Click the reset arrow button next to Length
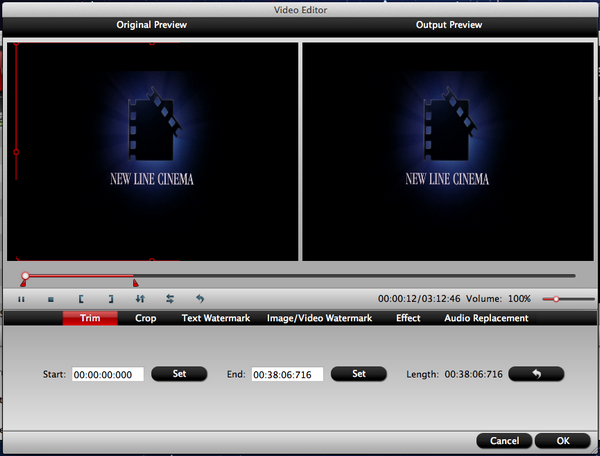The height and width of the screenshot is (456, 600). (536, 374)
